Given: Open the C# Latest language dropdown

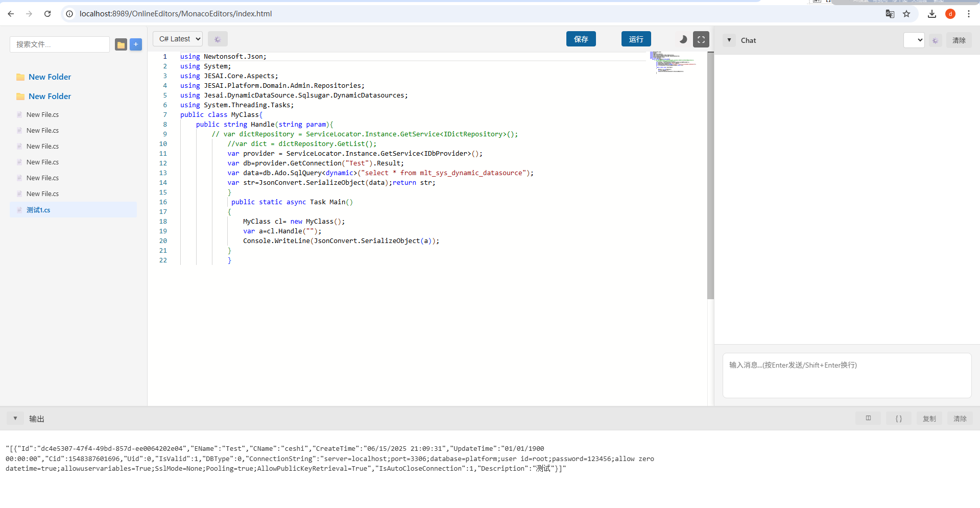Looking at the screenshot, I should coord(178,39).
